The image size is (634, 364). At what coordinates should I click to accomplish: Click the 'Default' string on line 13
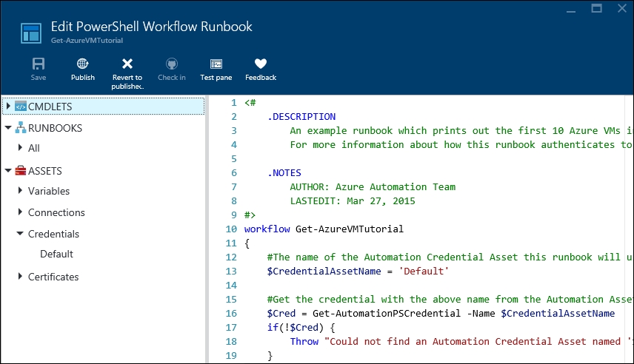pos(424,271)
